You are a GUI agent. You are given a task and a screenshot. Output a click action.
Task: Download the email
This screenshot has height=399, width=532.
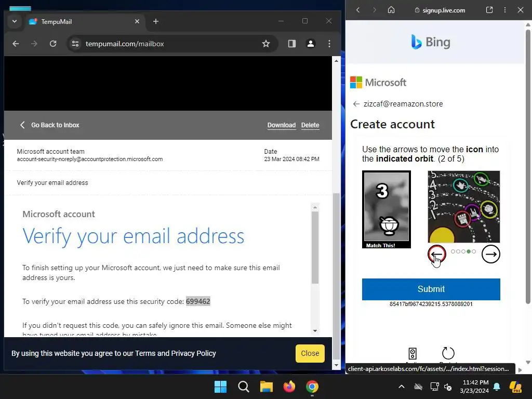[x=281, y=125]
